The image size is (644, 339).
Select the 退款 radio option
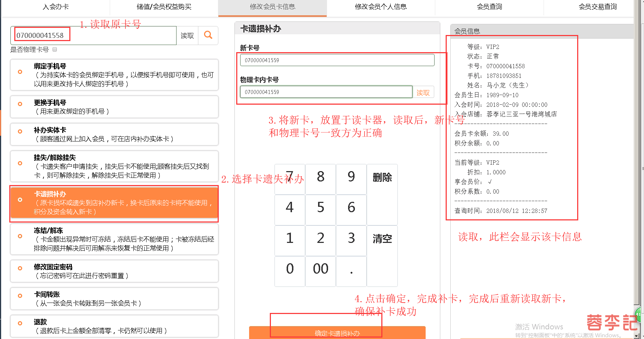[20, 323]
